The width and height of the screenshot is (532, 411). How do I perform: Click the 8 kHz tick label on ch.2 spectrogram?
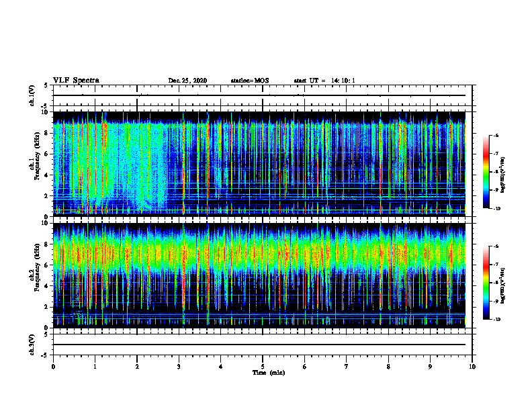[47, 244]
